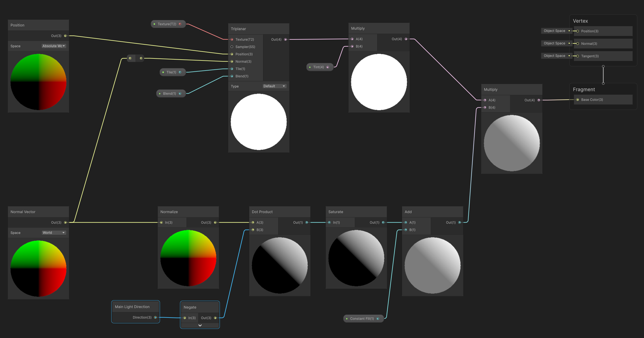Click Dot Product B(3) input port

coord(253,230)
